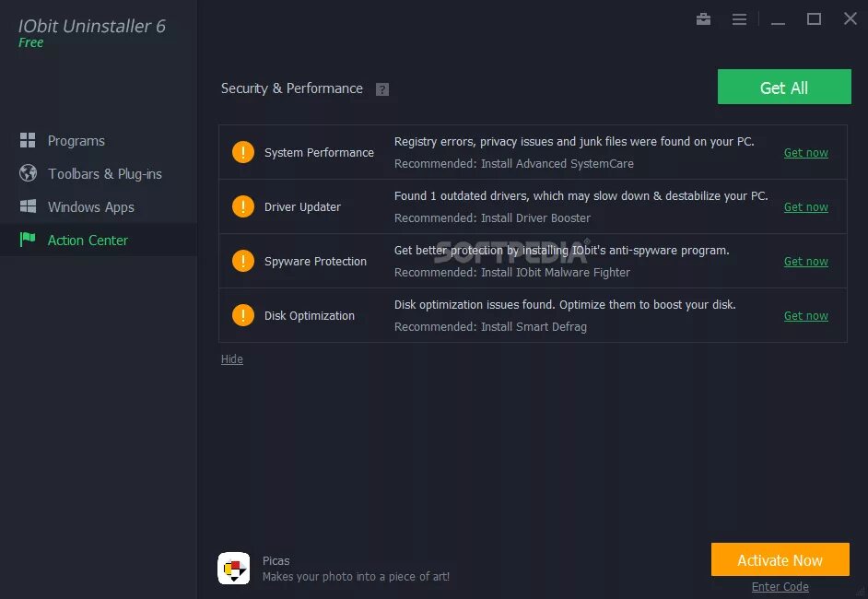868x599 pixels.
Task: Click the Picas app icon
Action: tap(234, 568)
